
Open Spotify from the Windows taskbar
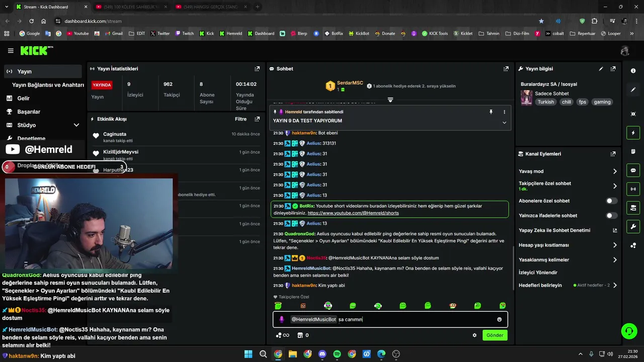(337, 354)
